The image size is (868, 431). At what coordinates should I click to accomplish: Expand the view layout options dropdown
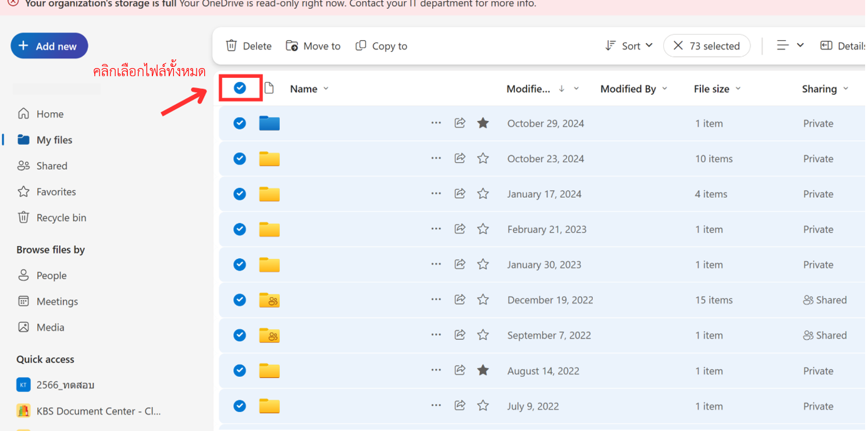[790, 45]
